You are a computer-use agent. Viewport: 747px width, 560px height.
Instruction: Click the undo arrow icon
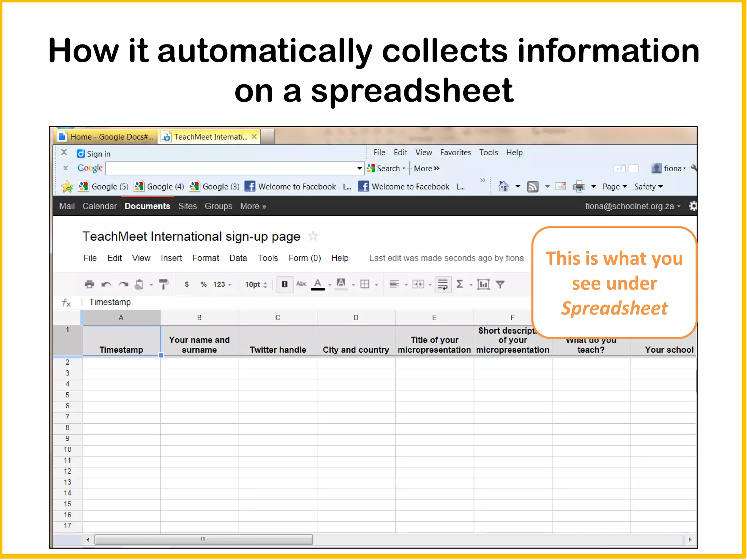coord(106,284)
